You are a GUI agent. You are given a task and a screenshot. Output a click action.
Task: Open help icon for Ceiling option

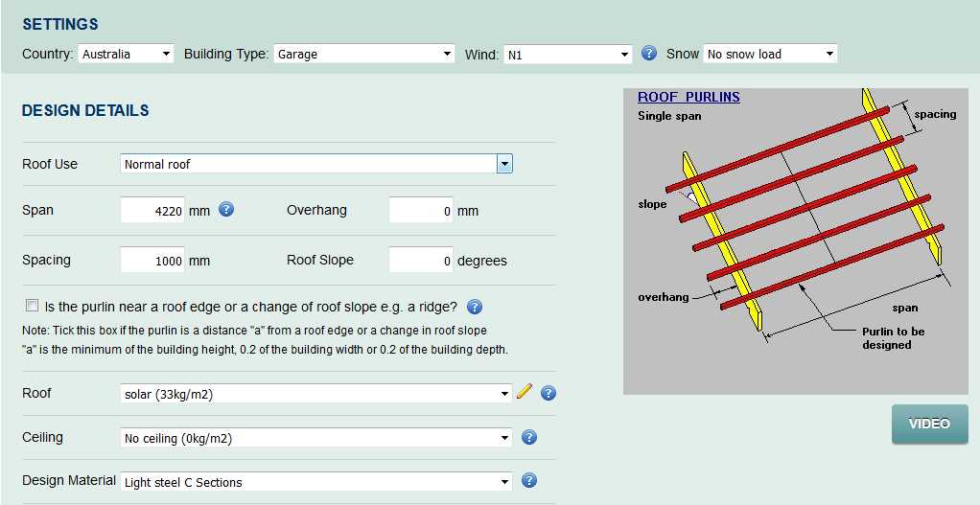tap(529, 437)
